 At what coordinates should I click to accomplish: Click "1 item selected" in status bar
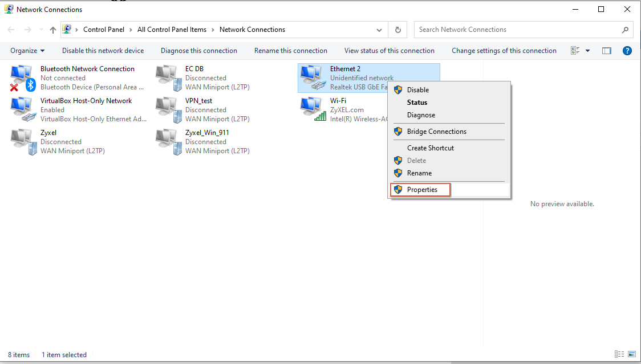[x=64, y=355]
